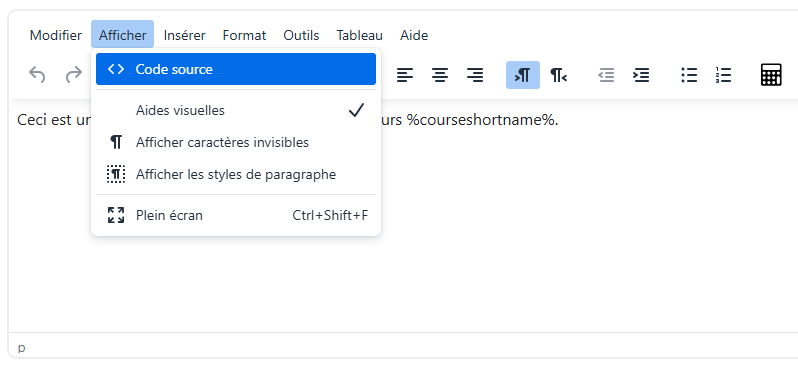Click the redo arrow icon

click(74, 75)
